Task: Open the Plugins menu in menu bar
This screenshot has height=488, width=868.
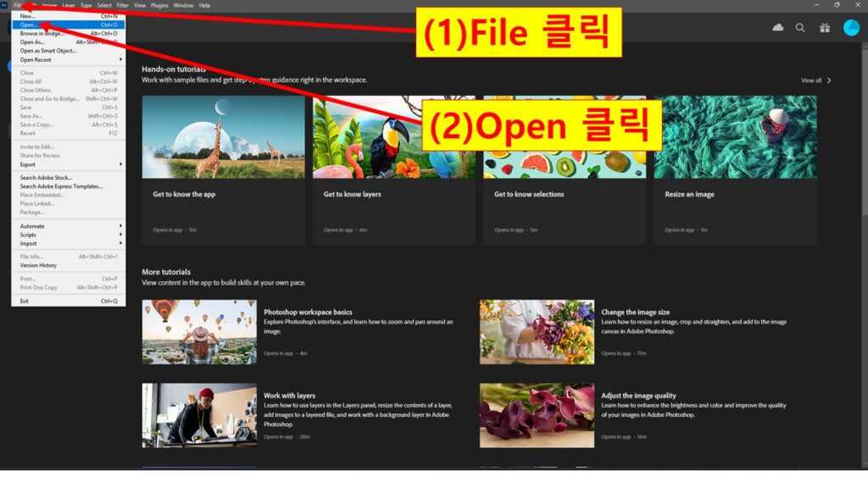Action: 159,5
